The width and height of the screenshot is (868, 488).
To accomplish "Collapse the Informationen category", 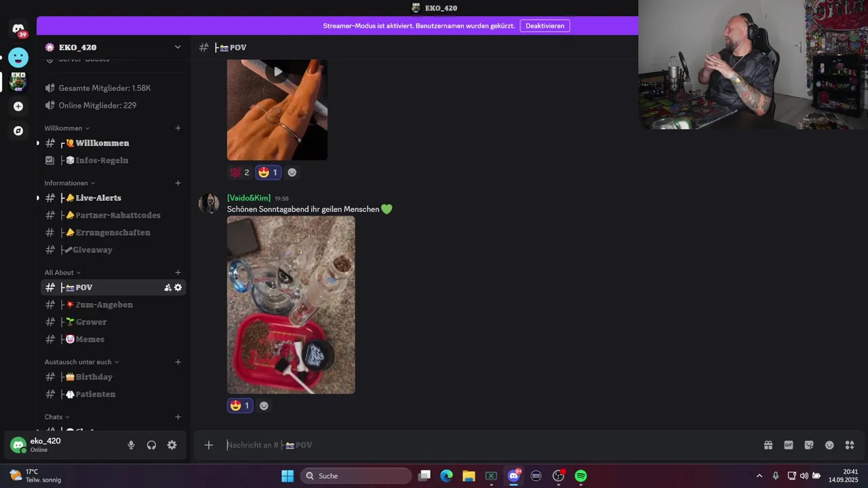I will tap(70, 183).
